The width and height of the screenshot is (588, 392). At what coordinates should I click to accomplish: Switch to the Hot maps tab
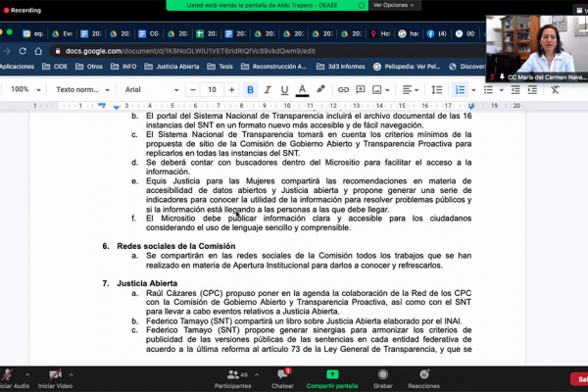point(380,33)
